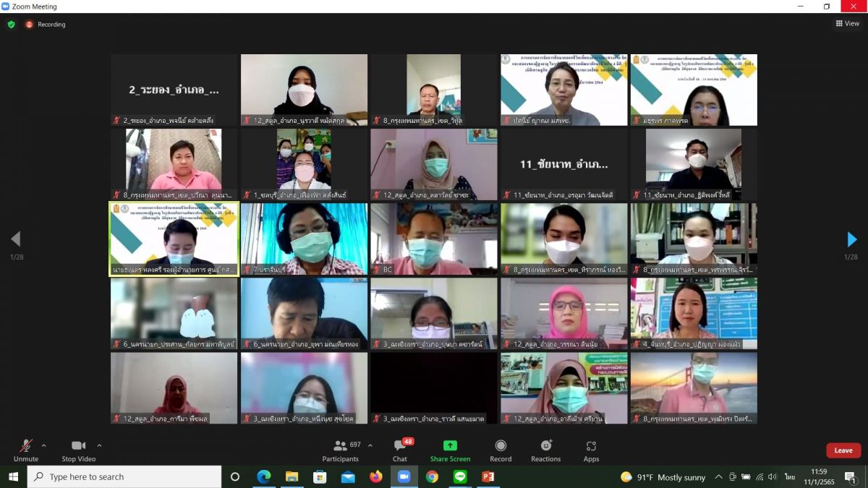
Task: Open the PowerPoint taskbar icon
Action: pyautogui.click(x=488, y=476)
